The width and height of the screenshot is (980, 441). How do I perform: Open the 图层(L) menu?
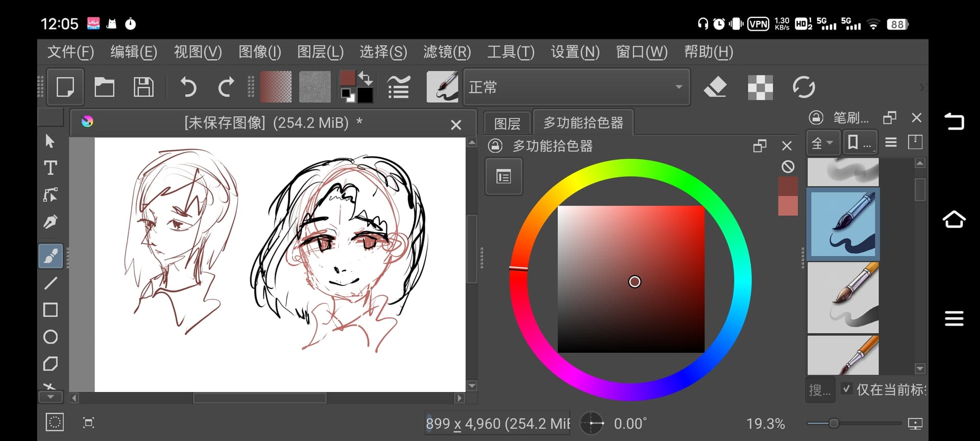point(321,52)
